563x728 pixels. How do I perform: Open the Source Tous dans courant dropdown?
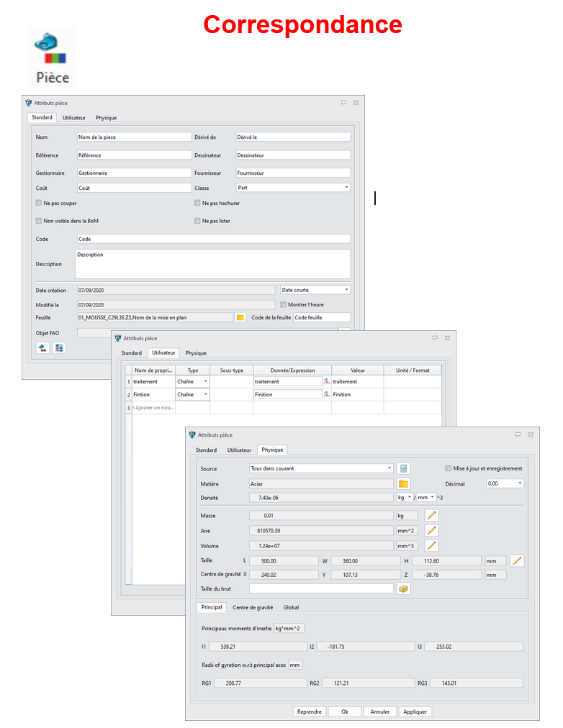click(x=321, y=468)
